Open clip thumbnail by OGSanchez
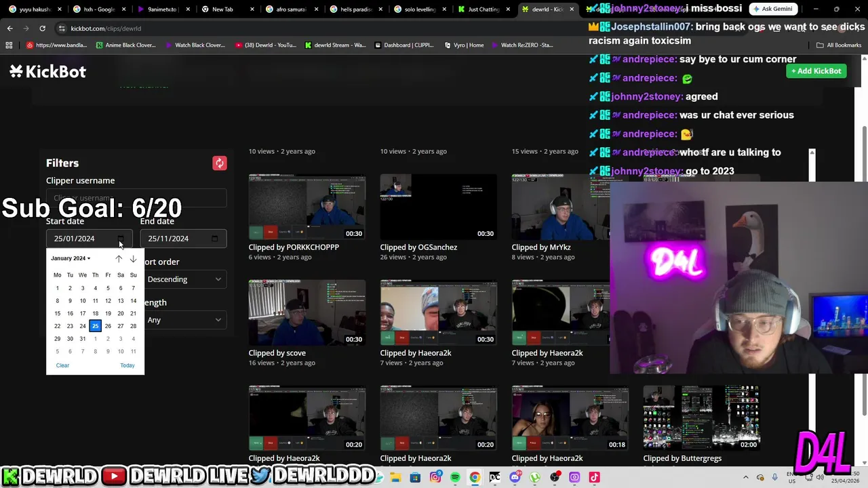The image size is (868, 488). coord(439,207)
